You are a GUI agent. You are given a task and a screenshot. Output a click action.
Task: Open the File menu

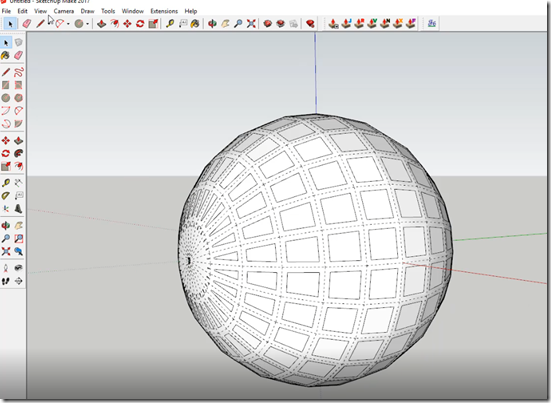pyautogui.click(x=6, y=11)
